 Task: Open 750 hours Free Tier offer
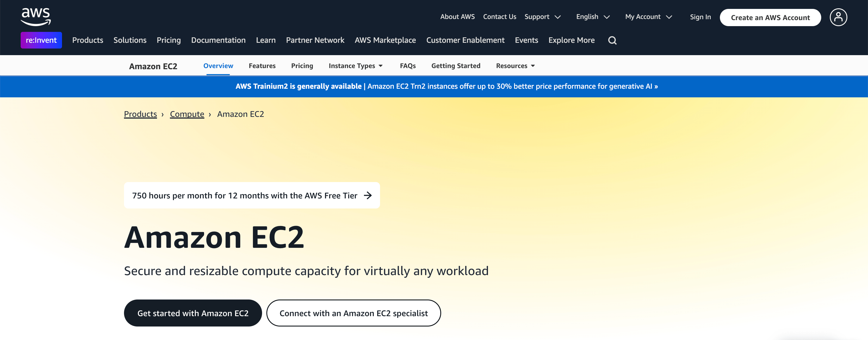(x=252, y=196)
